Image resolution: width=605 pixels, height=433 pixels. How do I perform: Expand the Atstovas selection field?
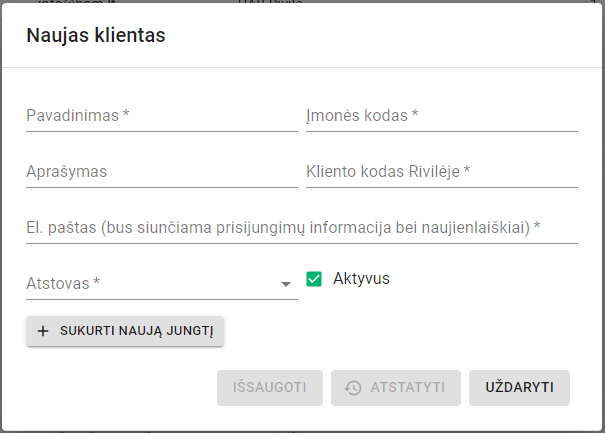coord(160,284)
